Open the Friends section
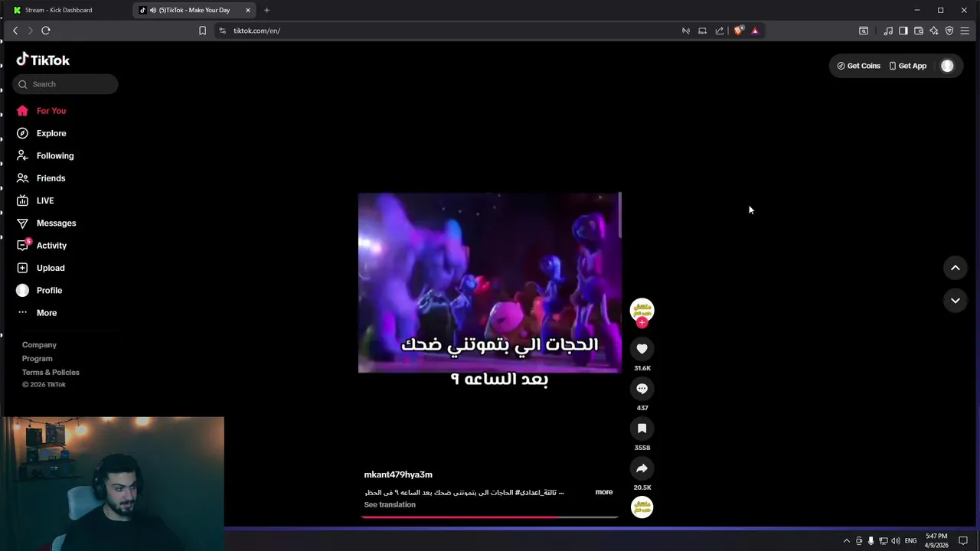980x551 pixels. point(42,178)
